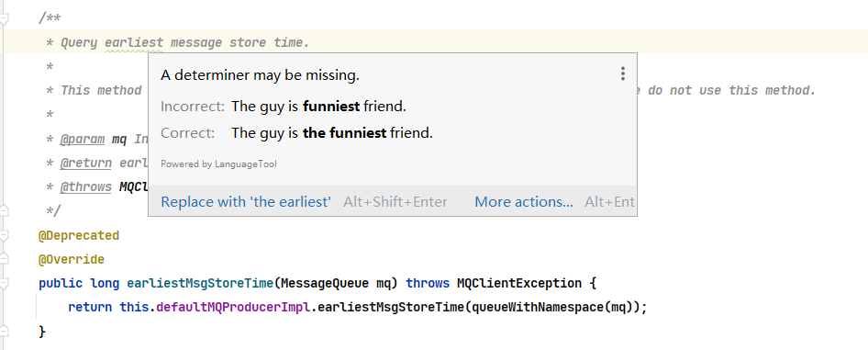Image resolution: width=868 pixels, height=350 pixels.
Task: Click the "Replace with 'the earliest'" quick fix
Action: [x=246, y=202]
